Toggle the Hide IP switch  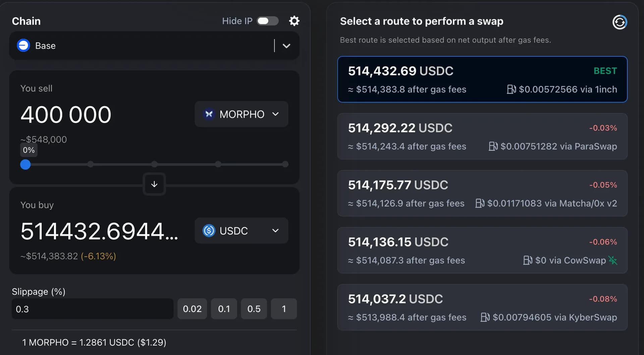click(268, 21)
